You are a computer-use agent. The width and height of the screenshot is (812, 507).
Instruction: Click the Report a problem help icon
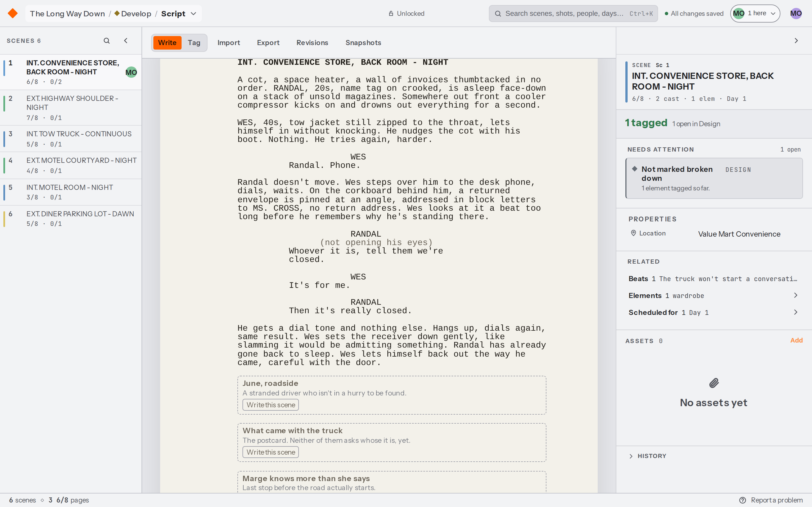pos(743,500)
